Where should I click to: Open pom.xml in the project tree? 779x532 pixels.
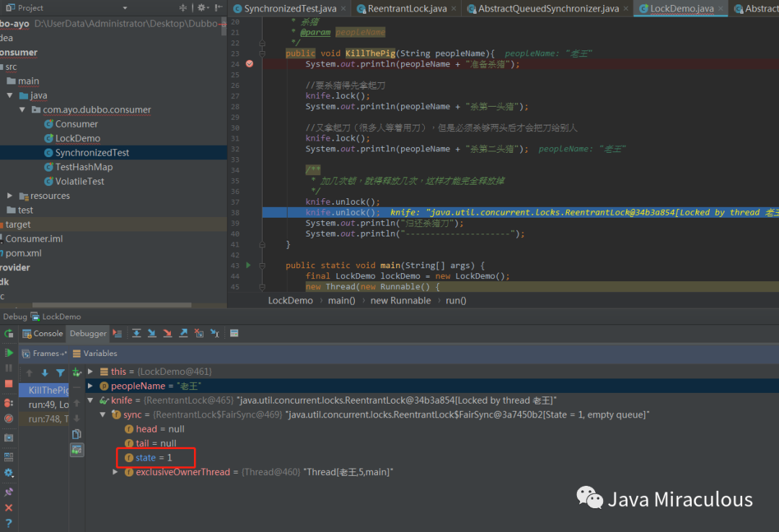23,253
